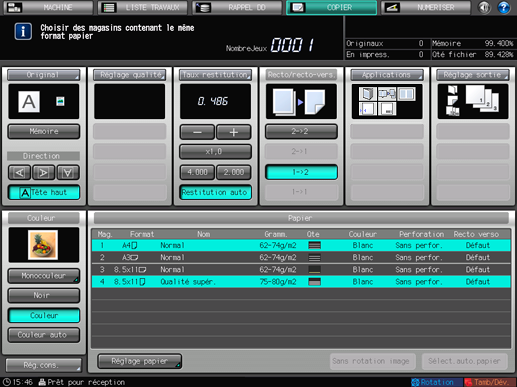Click tray 2 paper quantity indicator
Image resolution: width=517 pixels, height=387 pixels.
click(x=314, y=257)
